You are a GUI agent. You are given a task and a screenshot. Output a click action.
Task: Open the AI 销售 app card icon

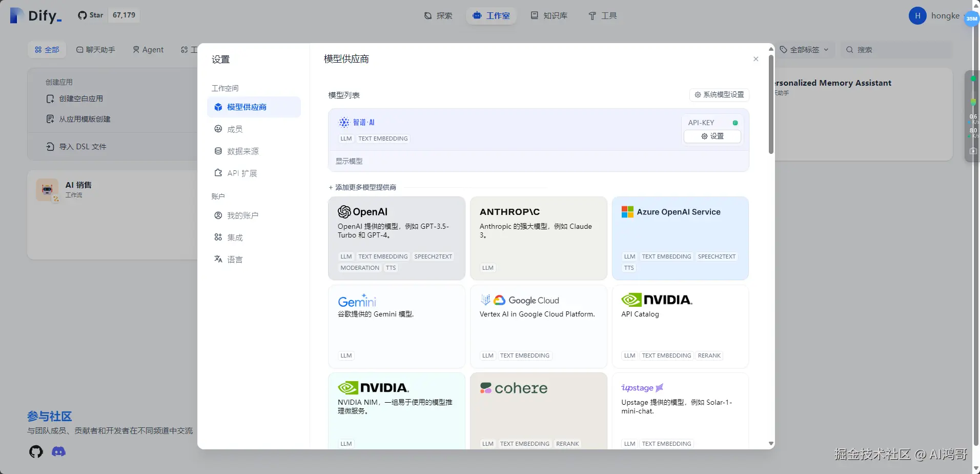tap(47, 190)
